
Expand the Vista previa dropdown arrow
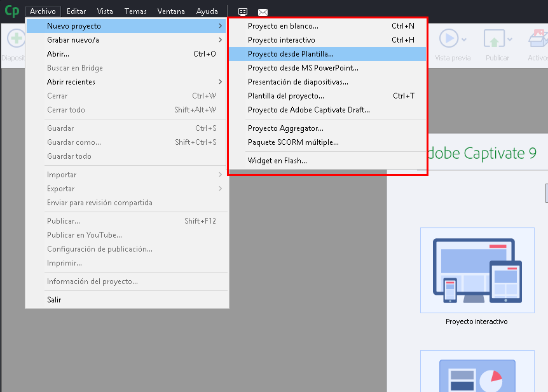(464, 39)
